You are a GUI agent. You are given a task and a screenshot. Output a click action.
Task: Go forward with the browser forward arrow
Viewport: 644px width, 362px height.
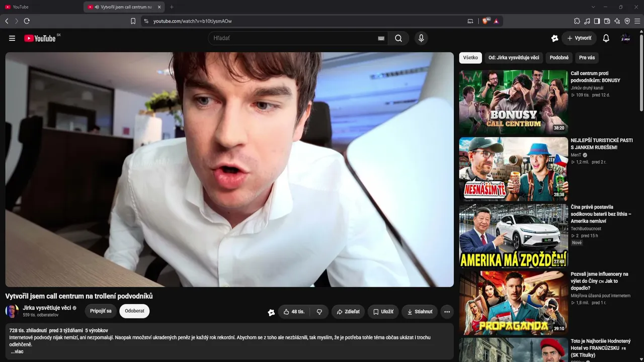pyautogui.click(x=17, y=21)
